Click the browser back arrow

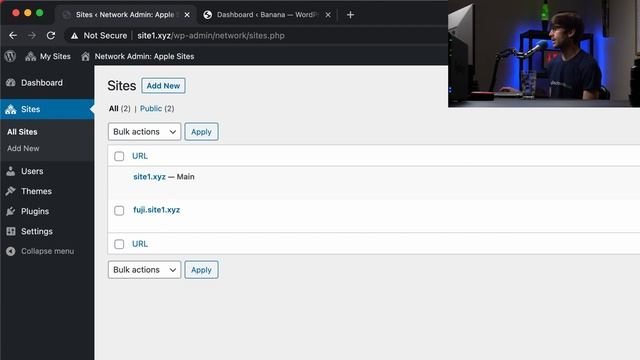(x=13, y=36)
